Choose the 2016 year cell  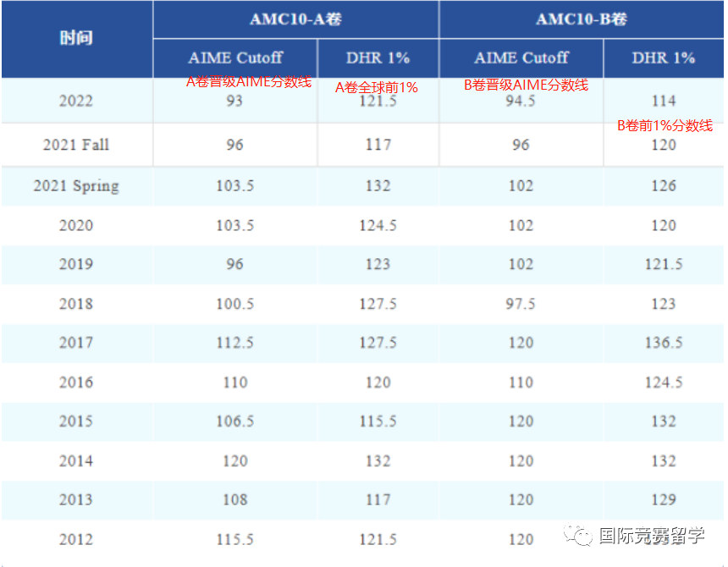coord(76,383)
